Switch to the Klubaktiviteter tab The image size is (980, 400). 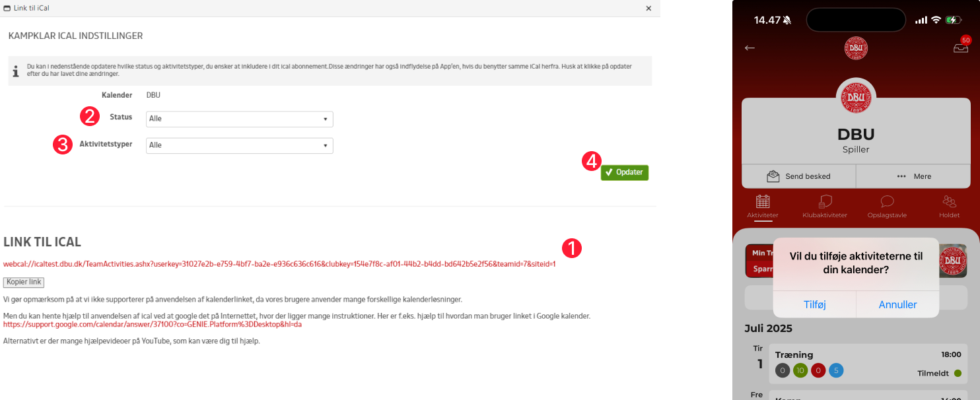click(x=825, y=207)
